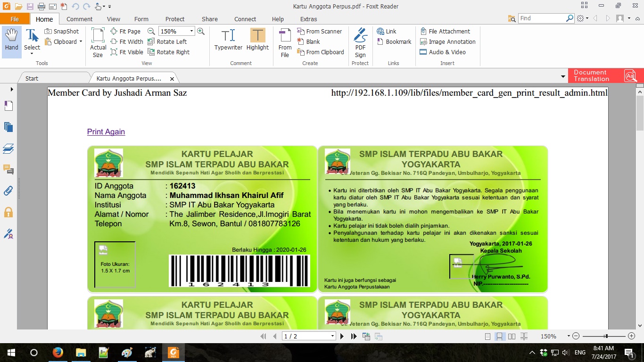Image resolution: width=644 pixels, height=362 pixels.
Task: Open the Help ribbon tab
Action: point(278,19)
